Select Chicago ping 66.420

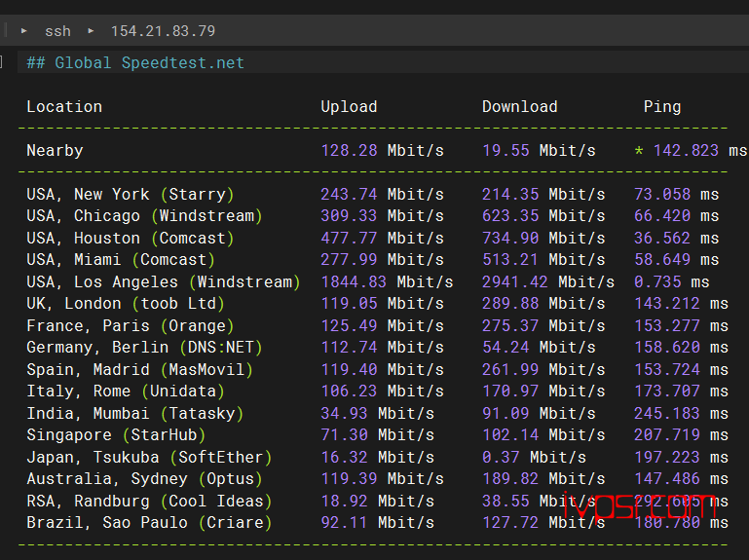tap(662, 216)
